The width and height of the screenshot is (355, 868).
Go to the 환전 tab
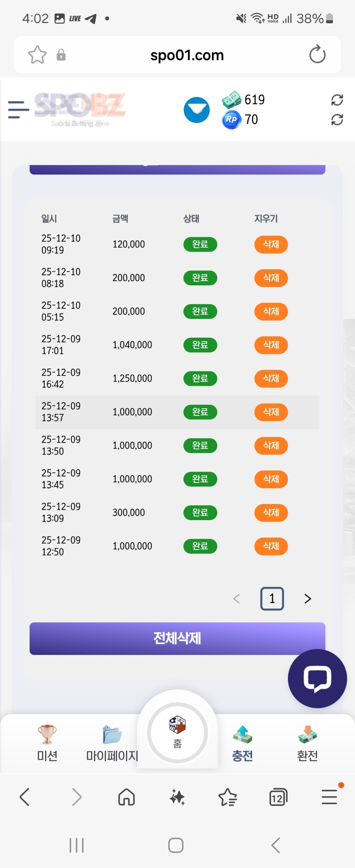[x=307, y=743]
